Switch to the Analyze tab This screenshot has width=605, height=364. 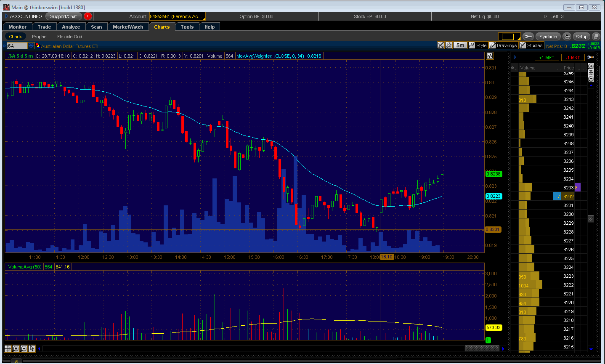click(71, 27)
